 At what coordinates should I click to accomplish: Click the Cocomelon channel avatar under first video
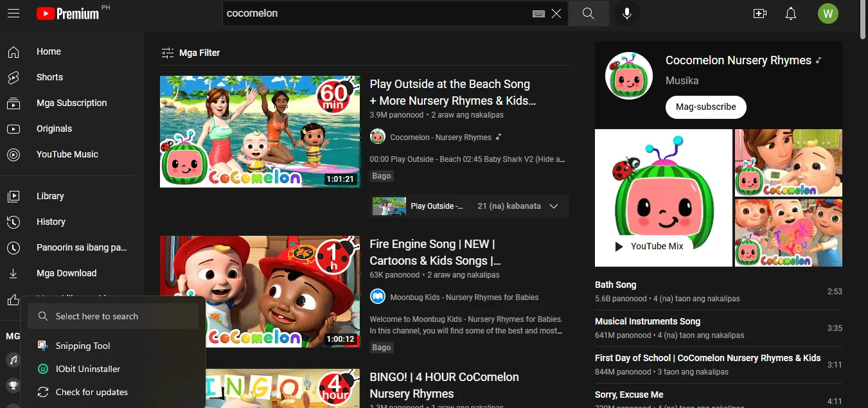point(377,137)
